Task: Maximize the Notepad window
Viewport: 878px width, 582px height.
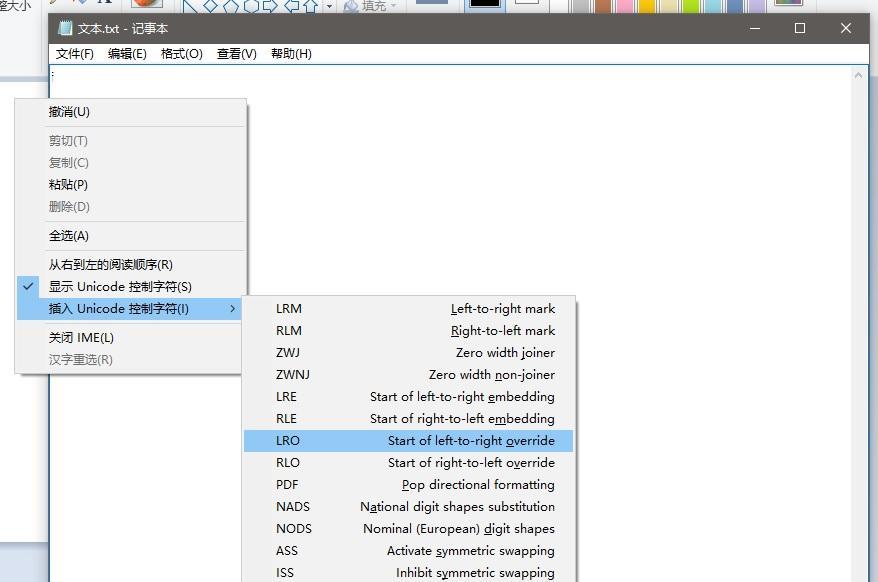Action: click(x=800, y=28)
